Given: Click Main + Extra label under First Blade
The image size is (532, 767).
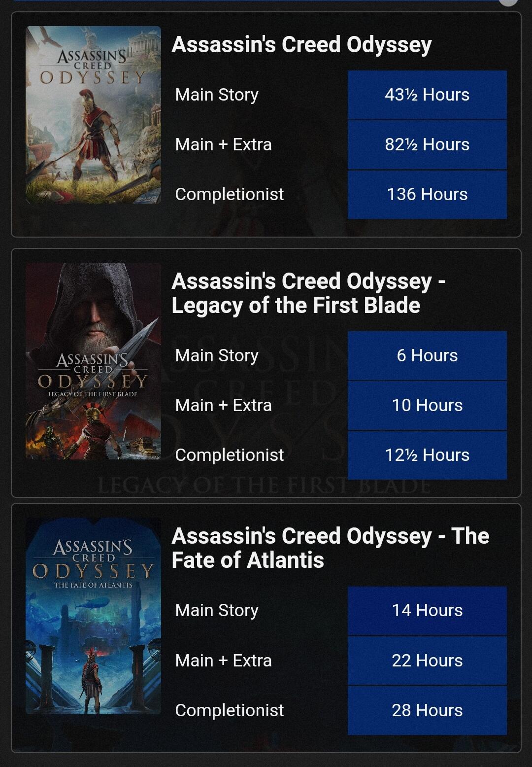Looking at the screenshot, I should click(x=223, y=405).
